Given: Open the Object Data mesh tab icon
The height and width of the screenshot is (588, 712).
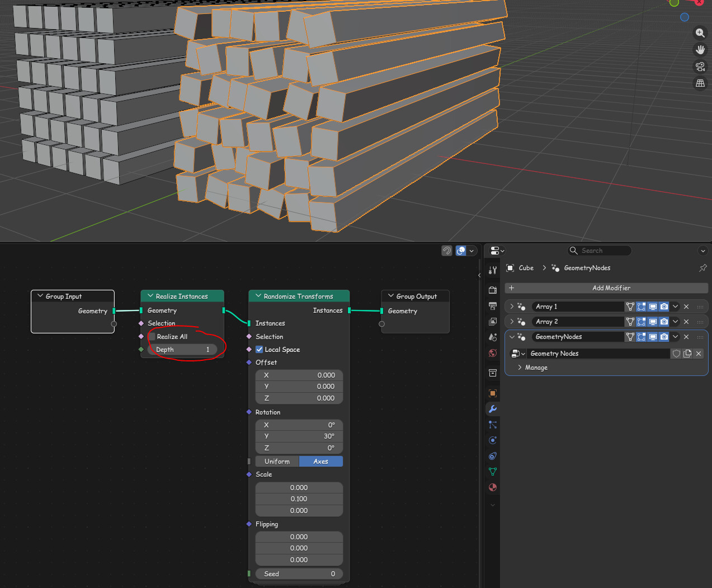Looking at the screenshot, I should [493, 472].
